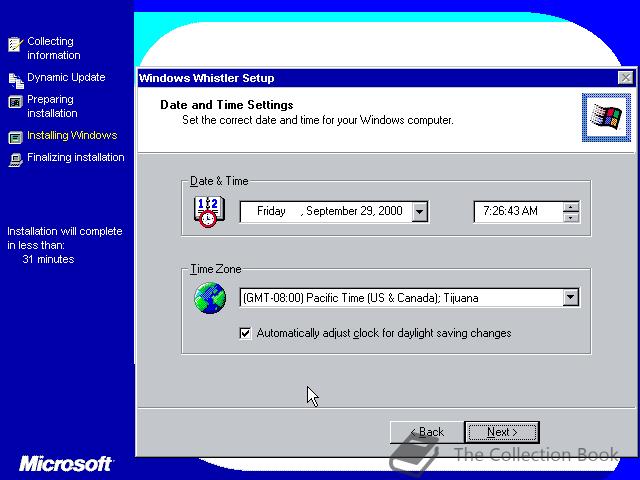
Task: Click the Installing Windows step icon
Action: tap(16, 138)
